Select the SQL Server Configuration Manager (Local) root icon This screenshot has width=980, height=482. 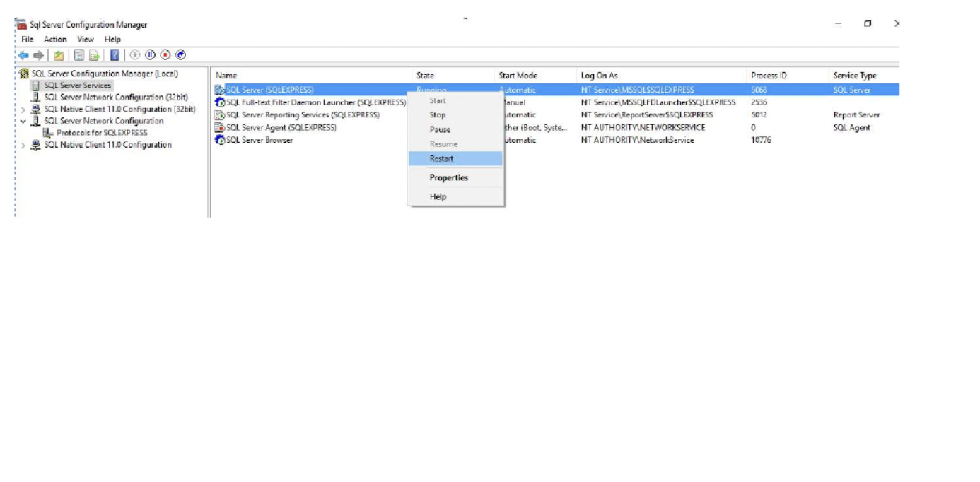pos(24,74)
